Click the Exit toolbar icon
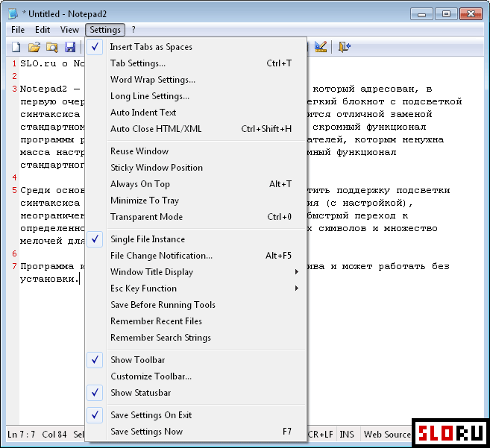Viewport: 490px width, 448px height. click(x=345, y=47)
